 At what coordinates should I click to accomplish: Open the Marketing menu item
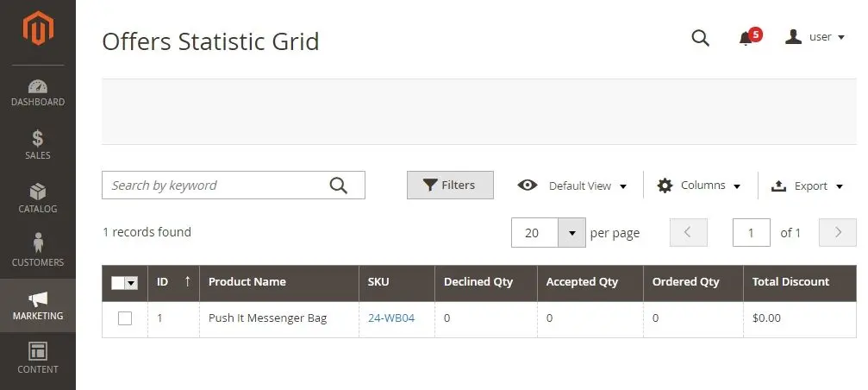click(x=38, y=305)
